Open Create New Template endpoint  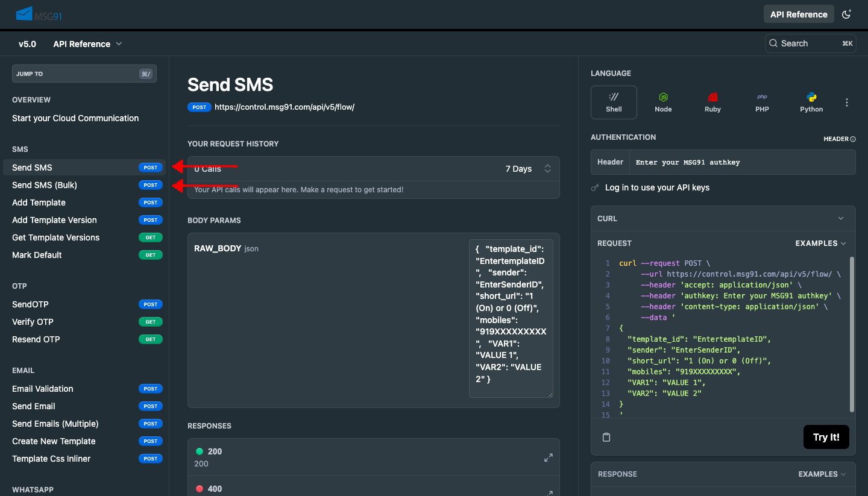tap(84, 441)
